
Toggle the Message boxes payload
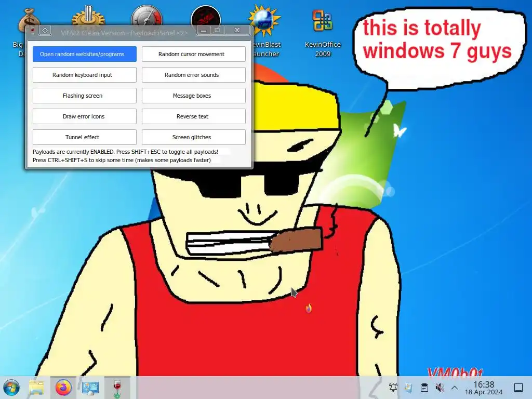[x=193, y=96]
